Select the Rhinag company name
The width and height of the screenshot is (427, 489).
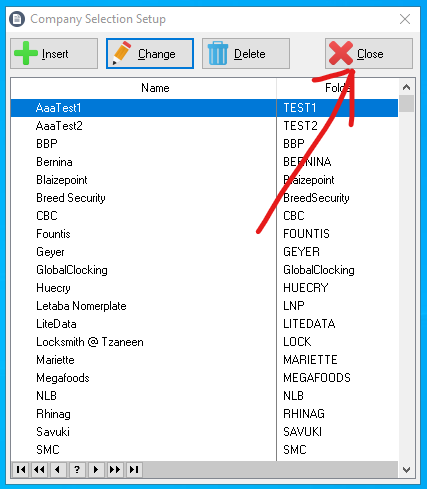point(53,414)
